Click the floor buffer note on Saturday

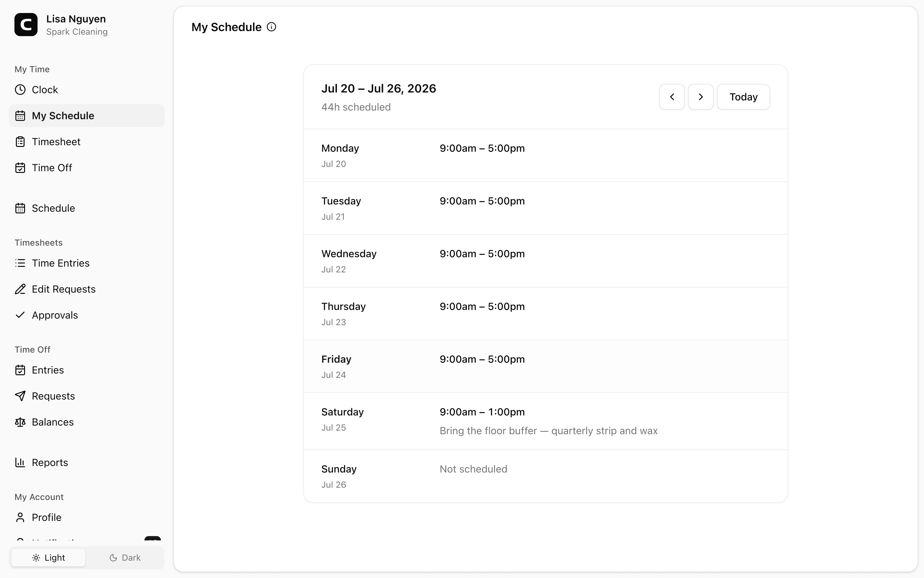click(548, 431)
